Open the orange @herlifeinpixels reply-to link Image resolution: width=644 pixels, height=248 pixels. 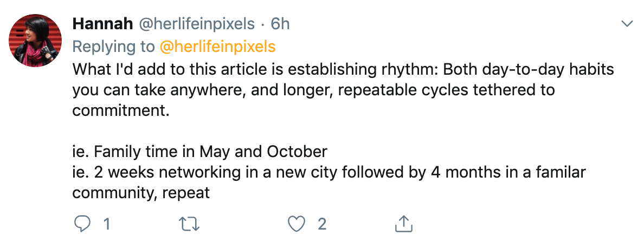[217, 47]
